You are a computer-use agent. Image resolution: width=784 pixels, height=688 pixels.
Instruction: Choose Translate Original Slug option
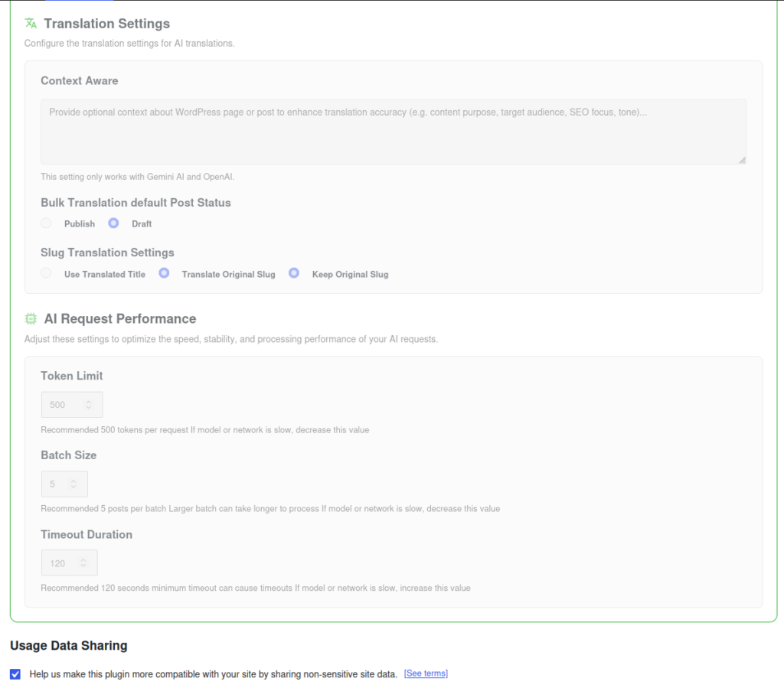coord(164,273)
